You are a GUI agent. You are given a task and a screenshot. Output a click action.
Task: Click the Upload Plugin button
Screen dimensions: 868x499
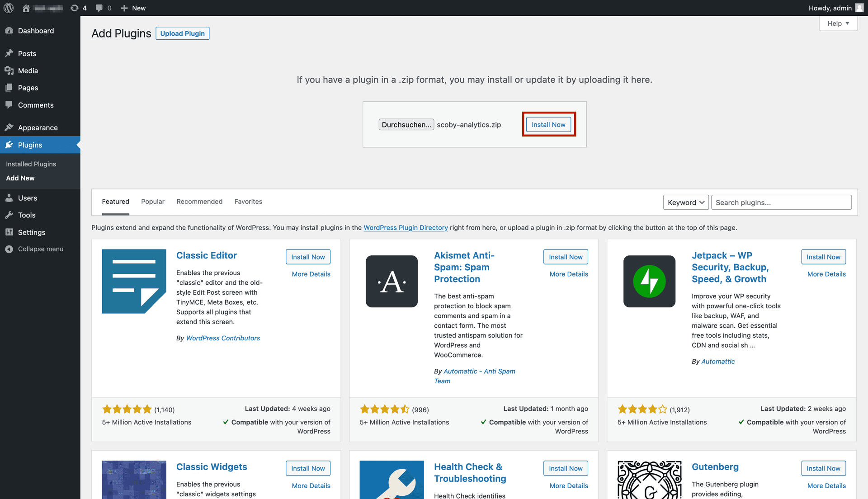[183, 33]
